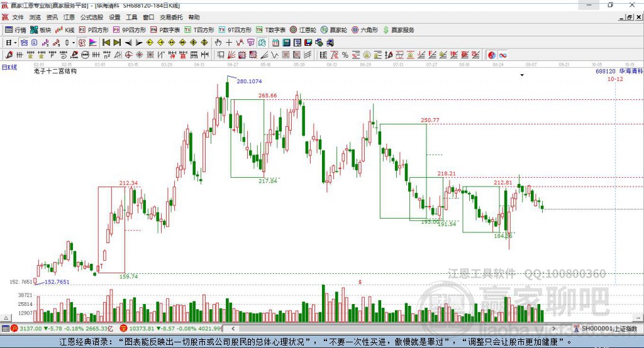Viewport: 644px width, 348px height.
Task: Click the 板块 toolbar button
Action: [41, 30]
